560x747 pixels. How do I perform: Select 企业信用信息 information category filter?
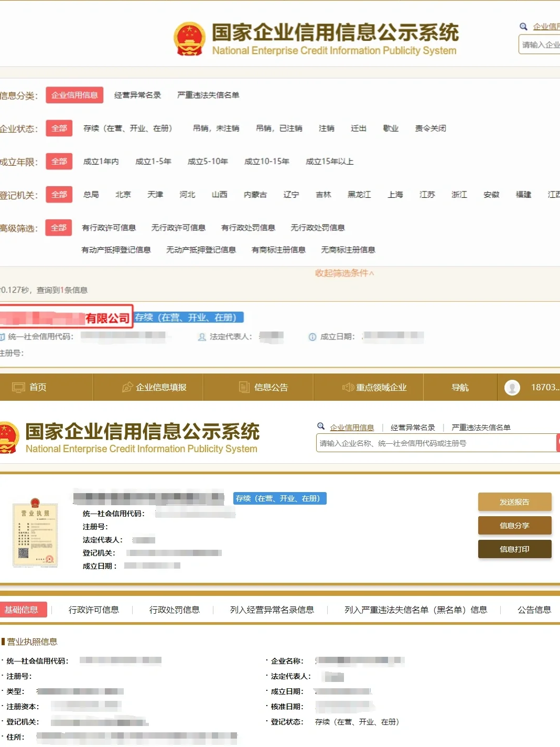74,95
